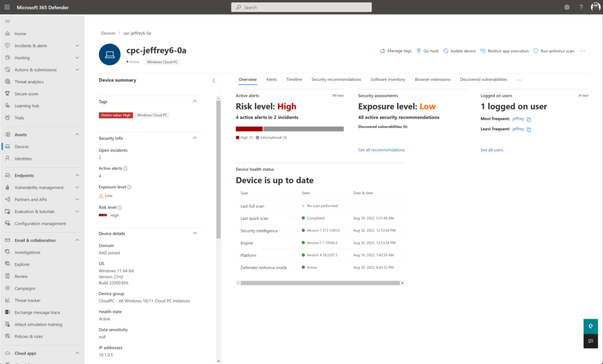Click the Attack simulation training icon
The height and width of the screenshot is (364, 603).
pyautogui.click(x=7, y=325)
